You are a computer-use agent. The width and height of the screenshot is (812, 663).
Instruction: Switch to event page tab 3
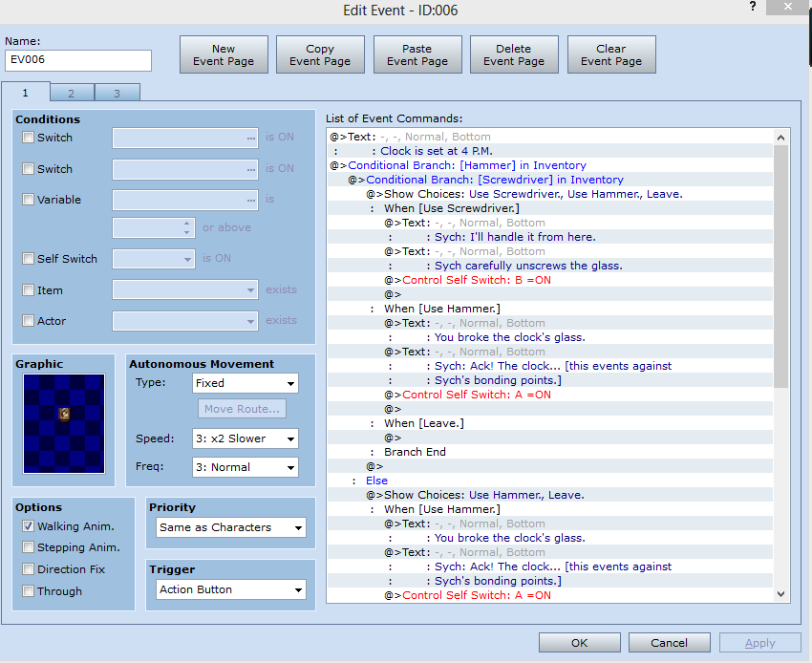click(x=118, y=94)
